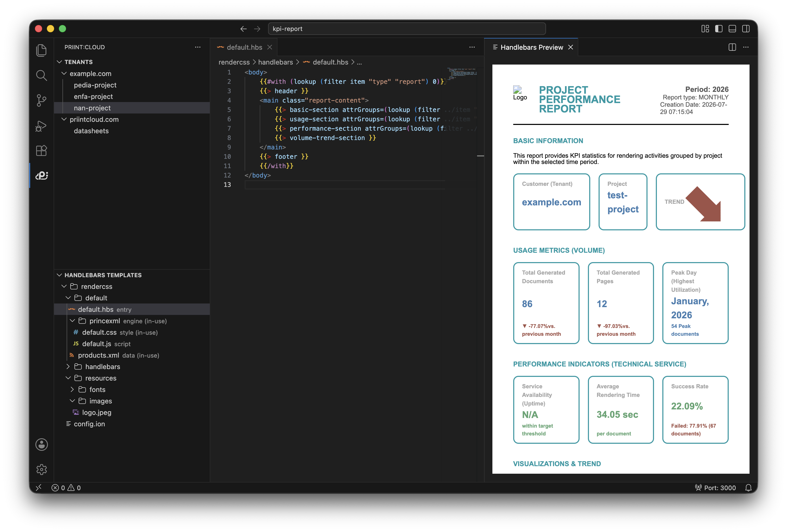Open more actions for default.hbs editor group
This screenshot has height=532, width=787.
(472, 47)
